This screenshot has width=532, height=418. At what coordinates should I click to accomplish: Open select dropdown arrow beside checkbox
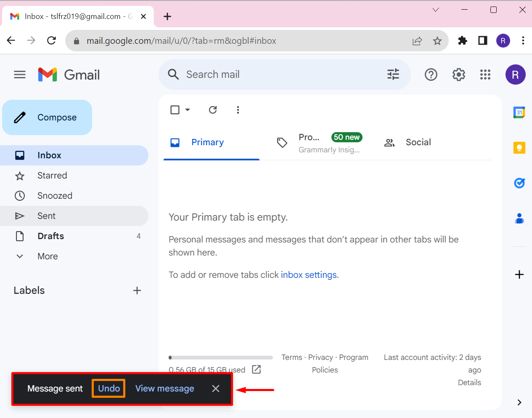pos(188,110)
